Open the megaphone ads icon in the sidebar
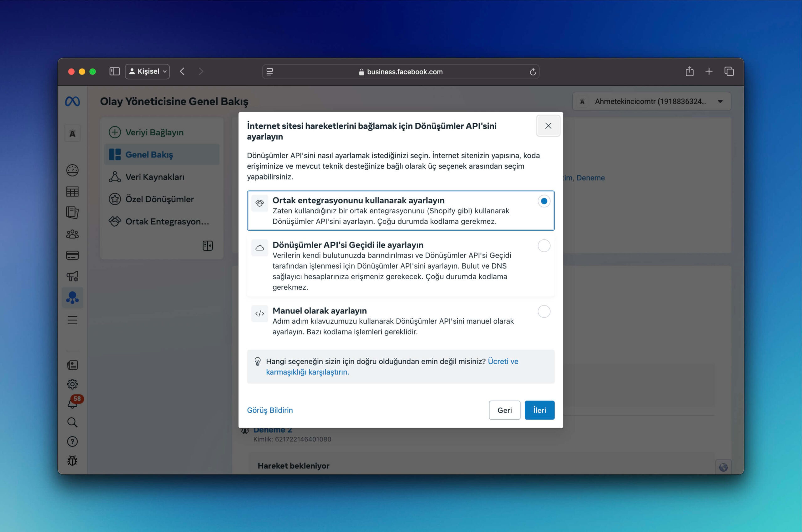This screenshot has height=532, width=802. [72, 276]
